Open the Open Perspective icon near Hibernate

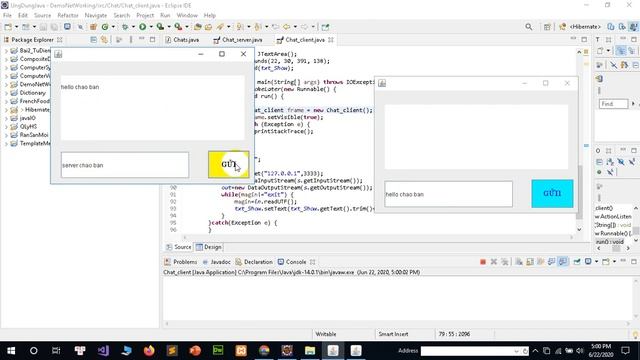547,27
